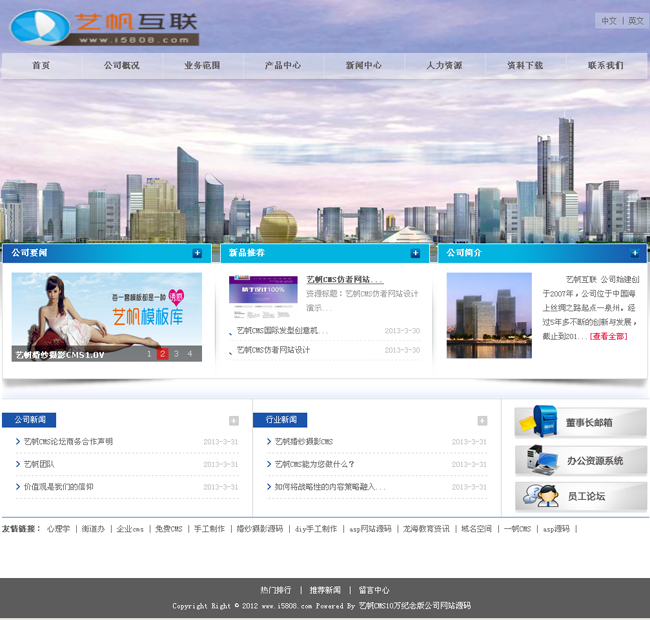Open friend link asp源码
This screenshot has width=650, height=620.
(x=557, y=529)
